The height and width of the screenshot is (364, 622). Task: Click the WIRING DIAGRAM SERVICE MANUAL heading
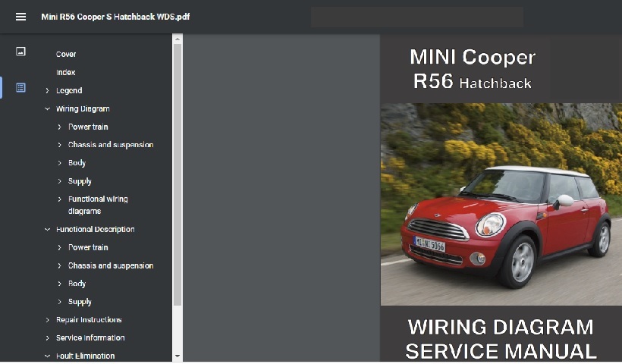[501, 340]
